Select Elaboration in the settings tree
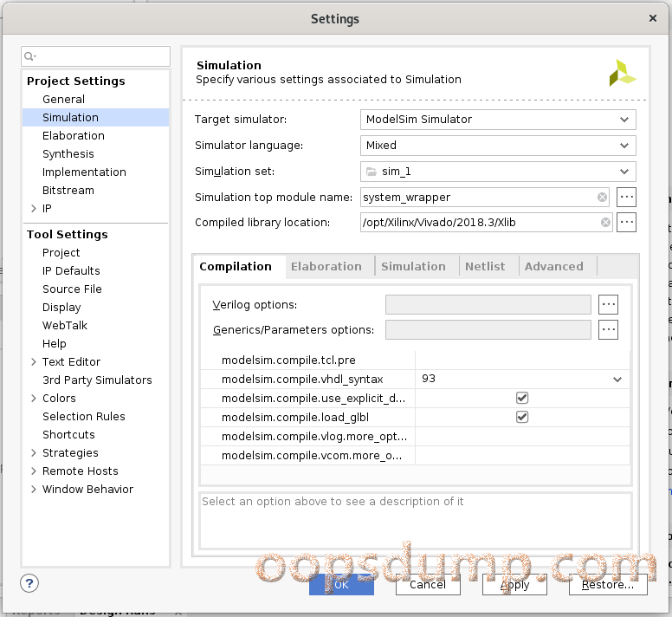672x617 pixels. (x=74, y=136)
